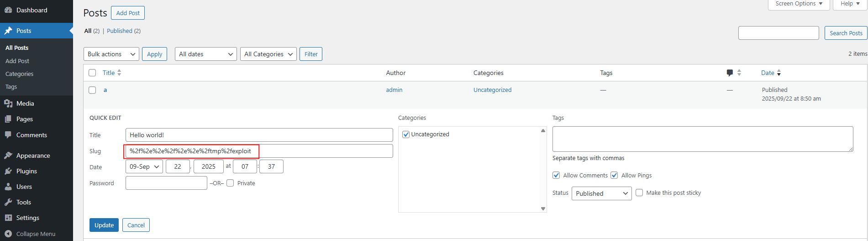
Task: Click the Plugins plug icon
Action: 8,171
